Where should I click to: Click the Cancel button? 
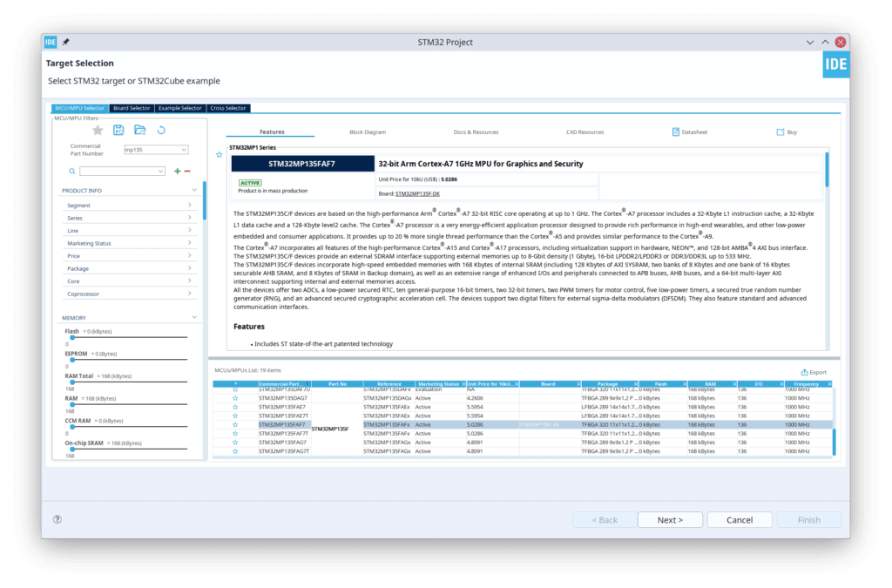pos(740,520)
